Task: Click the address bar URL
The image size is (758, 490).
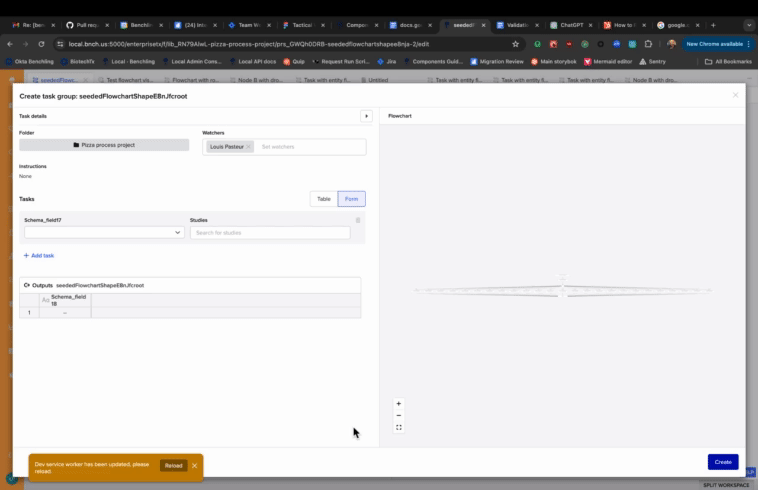Action: [248, 44]
